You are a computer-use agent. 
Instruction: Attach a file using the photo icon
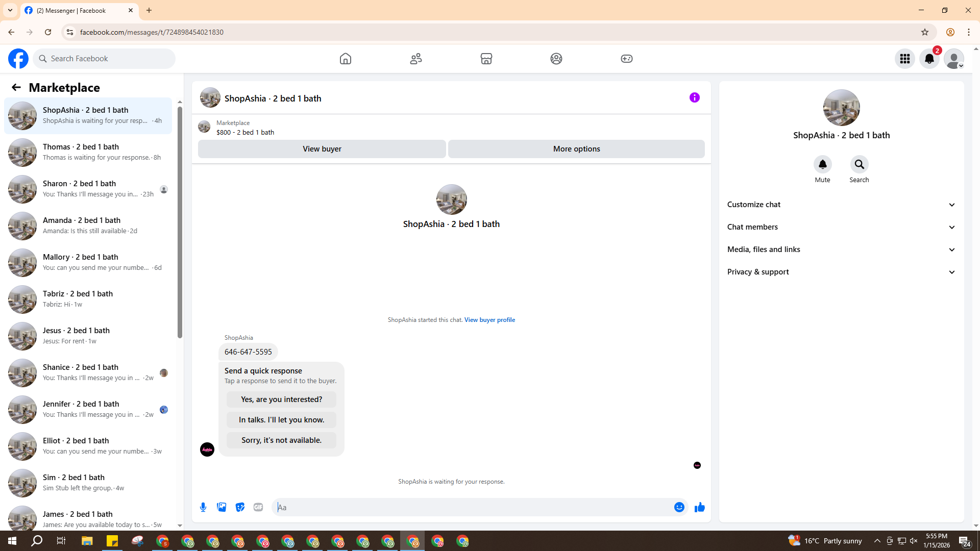(222, 507)
